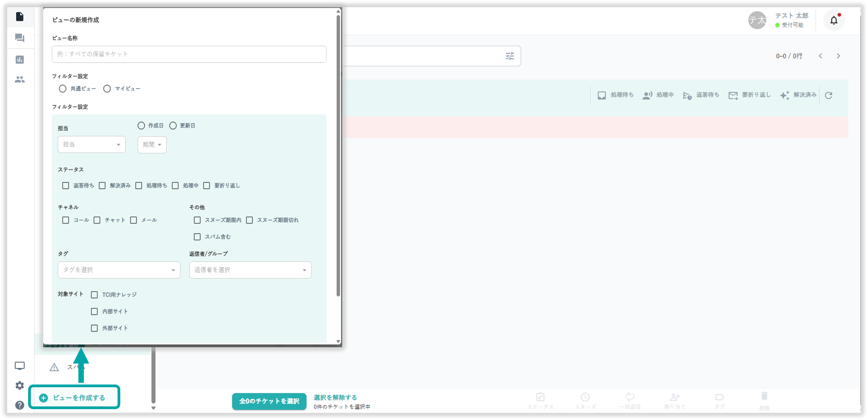
Task: Check the チャット channel checkbox
Action: [97, 220]
